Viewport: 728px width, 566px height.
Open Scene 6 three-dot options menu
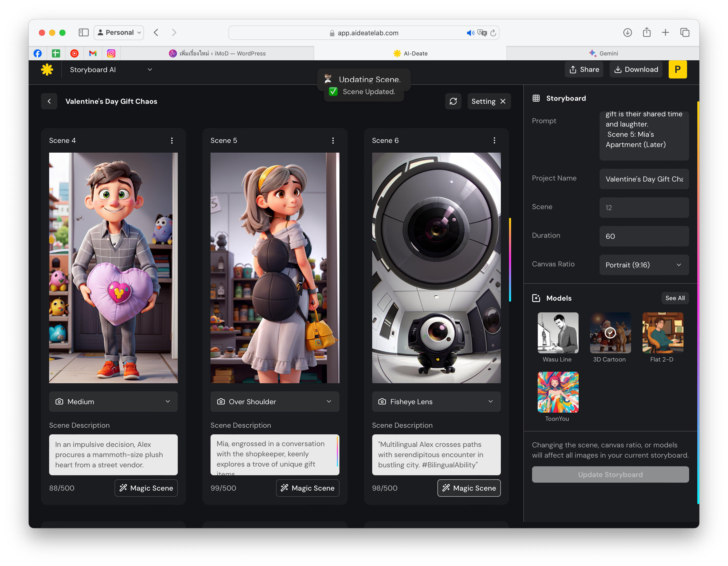(x=494, y=141)
